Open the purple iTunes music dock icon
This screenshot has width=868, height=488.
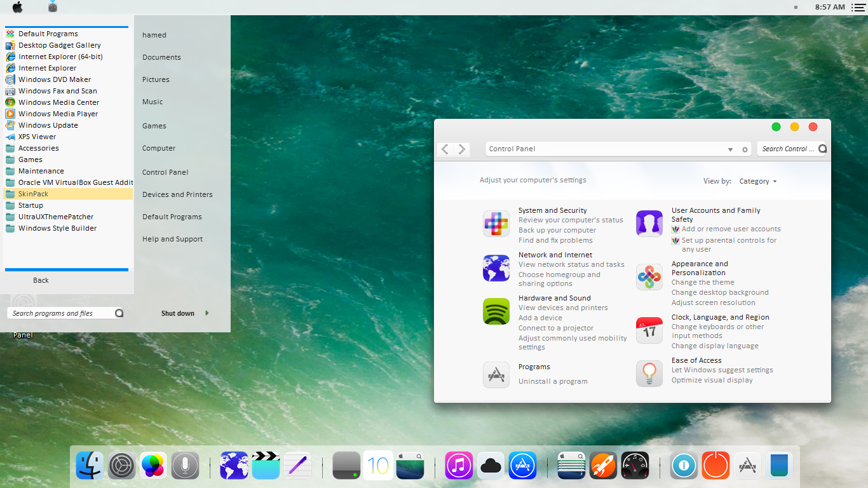pyautogui.click(x=459, y=466)
